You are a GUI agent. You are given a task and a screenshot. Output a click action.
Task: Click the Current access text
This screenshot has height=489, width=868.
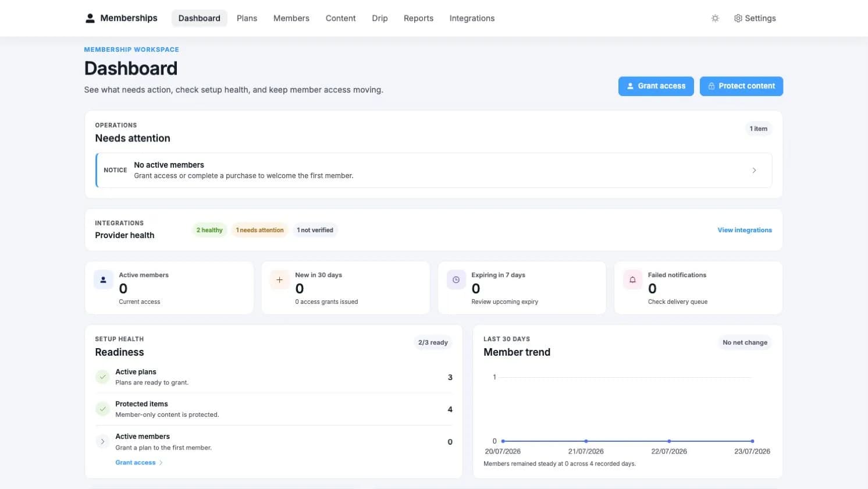pyautogui.click(x=140, y=302)
